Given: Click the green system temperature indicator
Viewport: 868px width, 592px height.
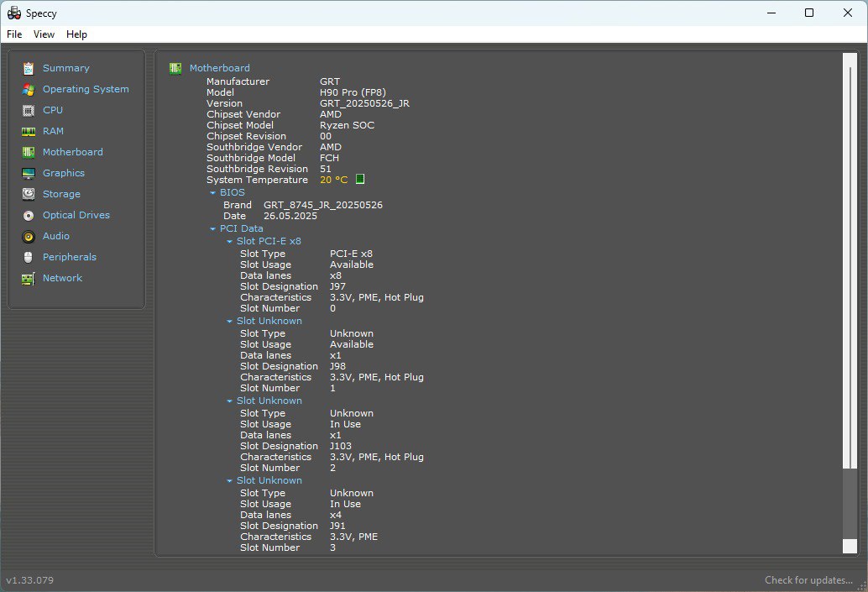Looking at the screenshot, I should (x=360, y=179).
